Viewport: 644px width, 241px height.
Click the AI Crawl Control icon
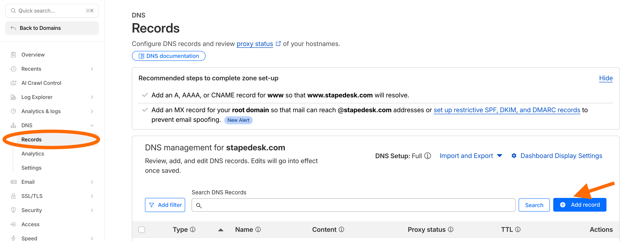tap(14, 83)
